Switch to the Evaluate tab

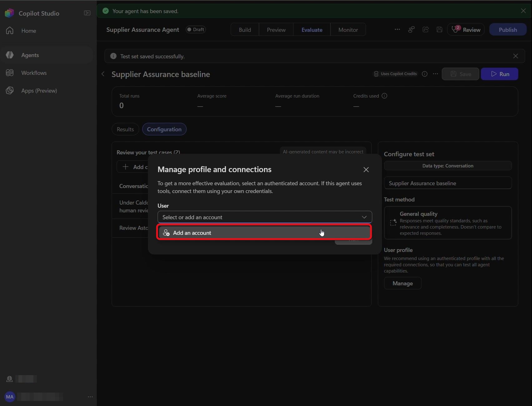(312, 30)
